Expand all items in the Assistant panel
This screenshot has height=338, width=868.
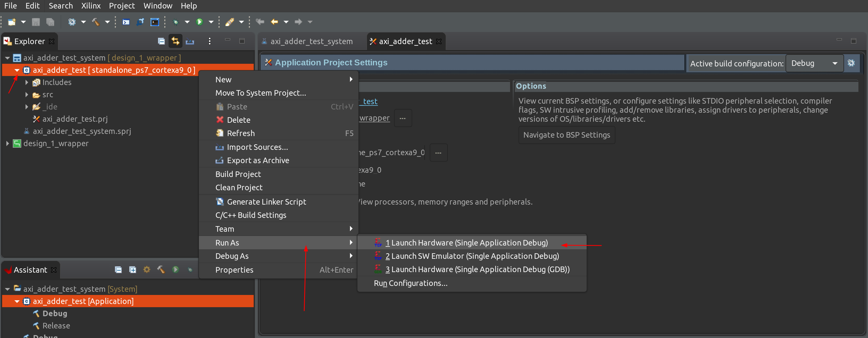pos(132,269)
